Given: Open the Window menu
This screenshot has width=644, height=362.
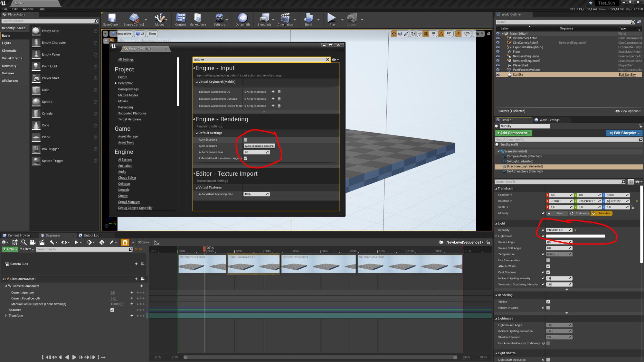Looking at the screenshot, I should click(28, 9).
